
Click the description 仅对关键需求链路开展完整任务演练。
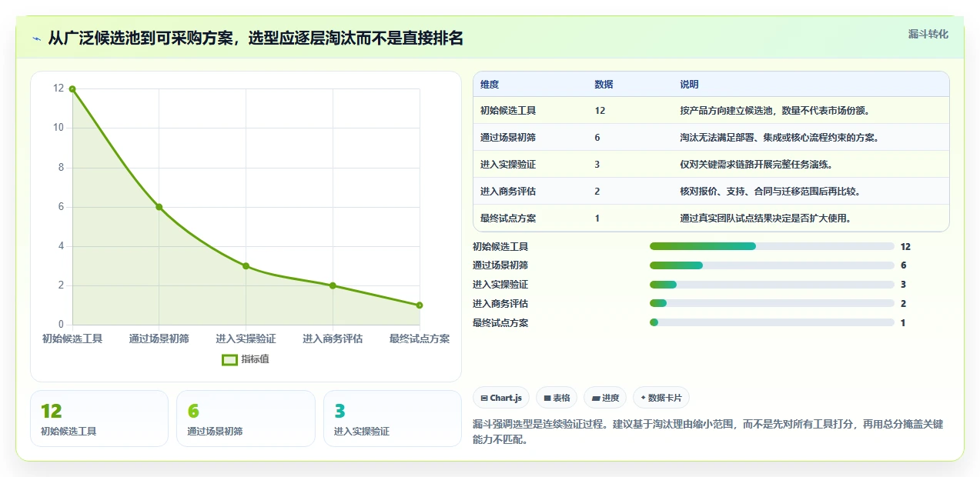pyautogui.click(x=756, y=165)
